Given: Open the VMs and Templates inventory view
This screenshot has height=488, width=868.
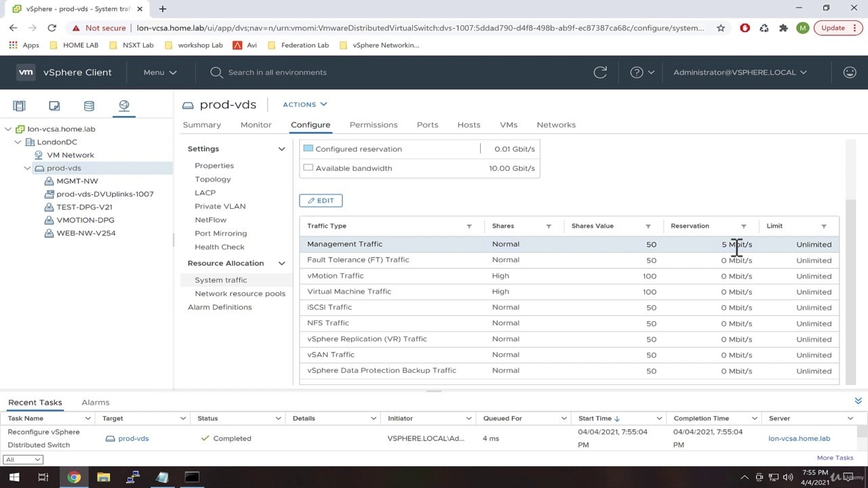Looking at the screenshot, I should pyautogui.click(x=54, y=106).
